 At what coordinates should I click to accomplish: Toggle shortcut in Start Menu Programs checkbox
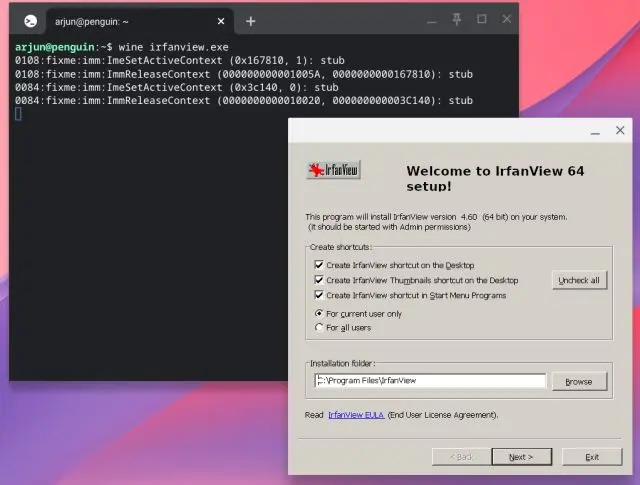point(319,295)
